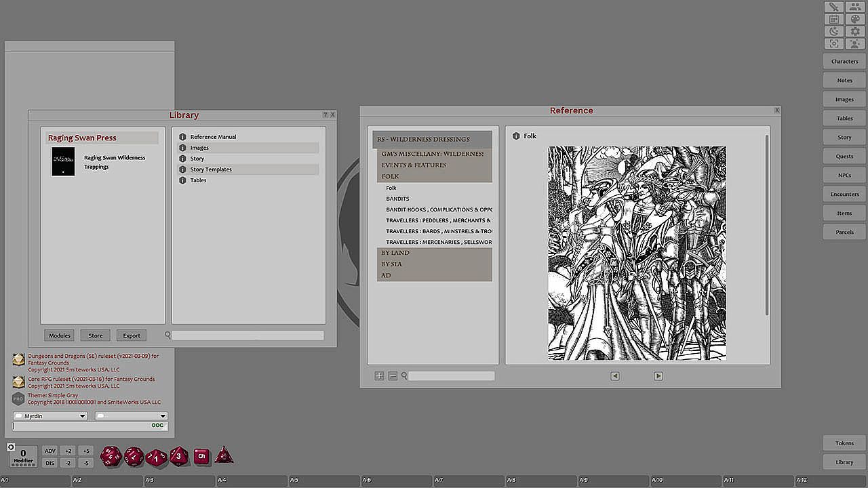
Task: Select BANDITS in the reference index
Action: coord(397,199)
